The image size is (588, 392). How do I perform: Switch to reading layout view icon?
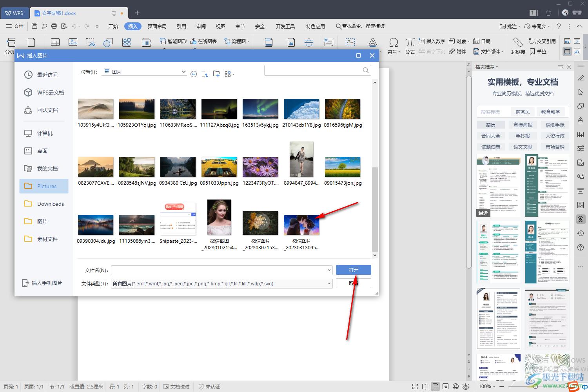[x=425, y=387]
